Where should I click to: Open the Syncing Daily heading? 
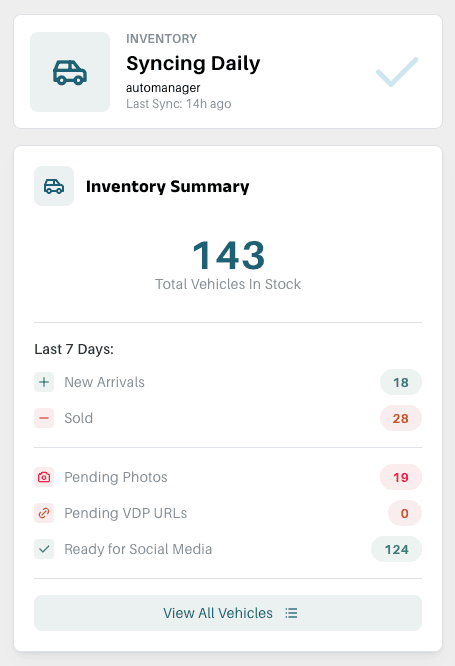193,64
